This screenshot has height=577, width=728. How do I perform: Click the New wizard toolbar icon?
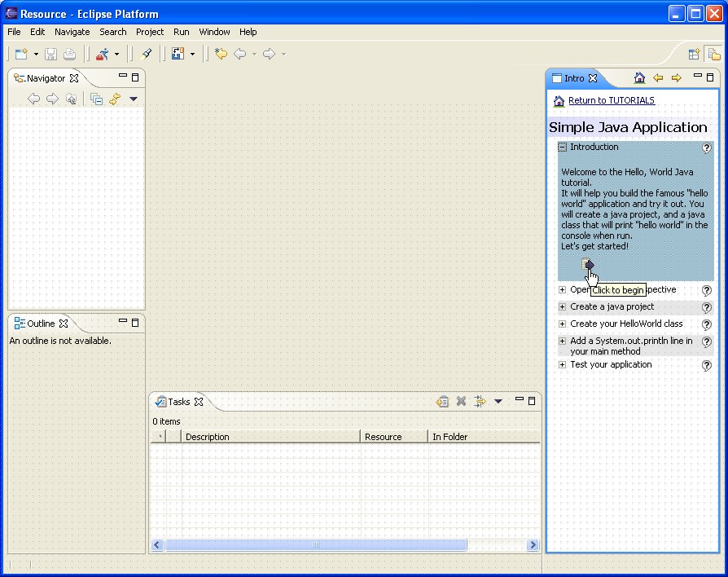click(x=21, y=55)
